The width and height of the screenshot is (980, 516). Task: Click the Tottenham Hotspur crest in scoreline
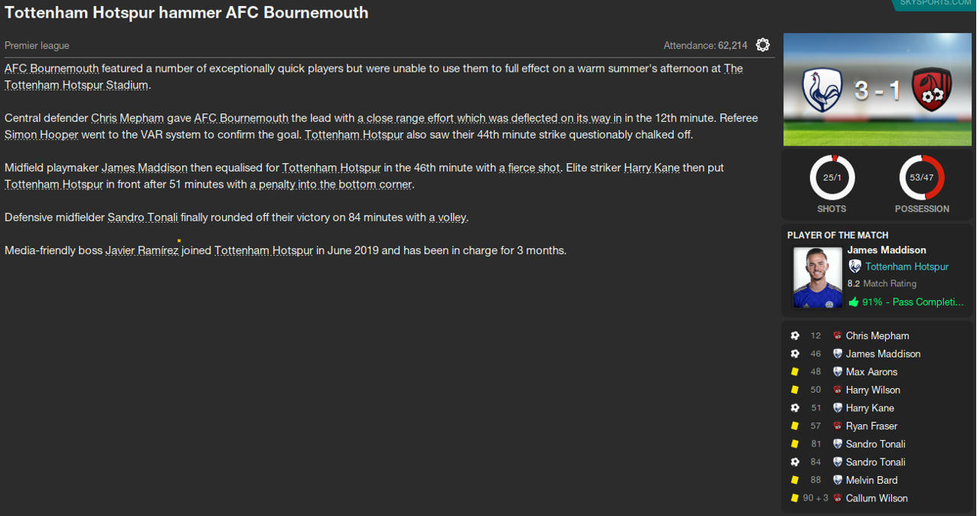tap(822, 90)
